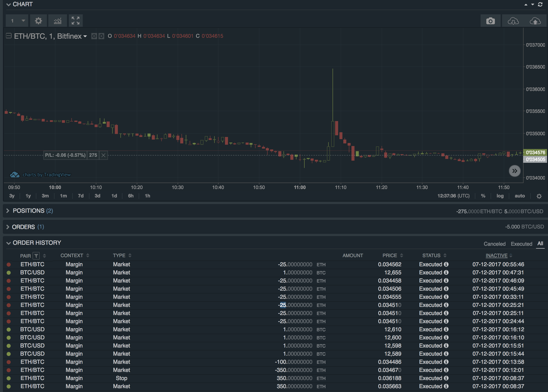Move chart panel up with the up arrow

tap(526, 5)
